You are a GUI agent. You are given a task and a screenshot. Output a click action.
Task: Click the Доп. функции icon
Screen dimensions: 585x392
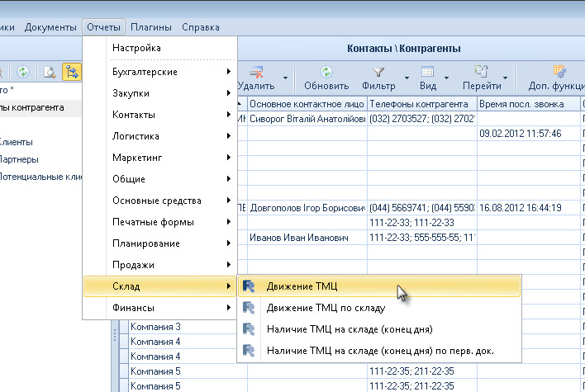(560, 72)
